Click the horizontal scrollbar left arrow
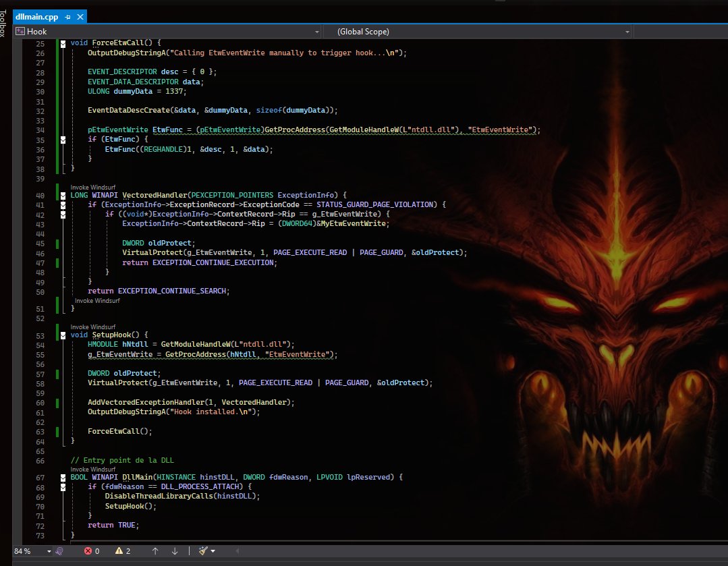The height and width of the screenshot is (566, 728). coord(237,551)
